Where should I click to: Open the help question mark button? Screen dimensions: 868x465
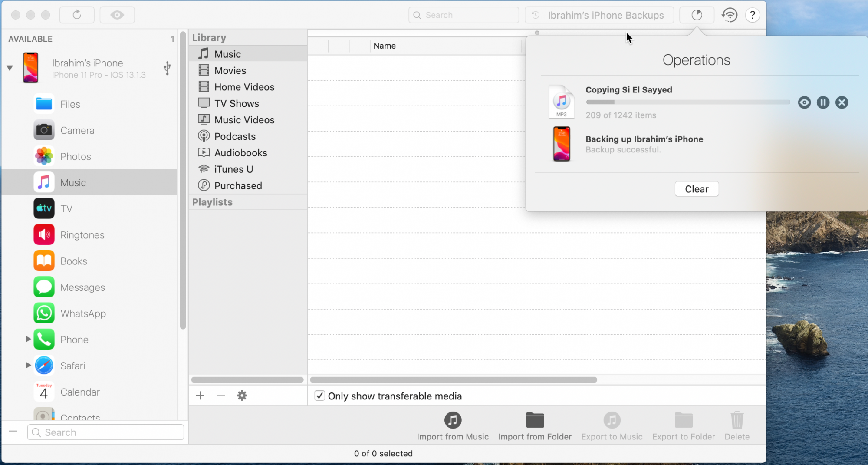(753, 15)
